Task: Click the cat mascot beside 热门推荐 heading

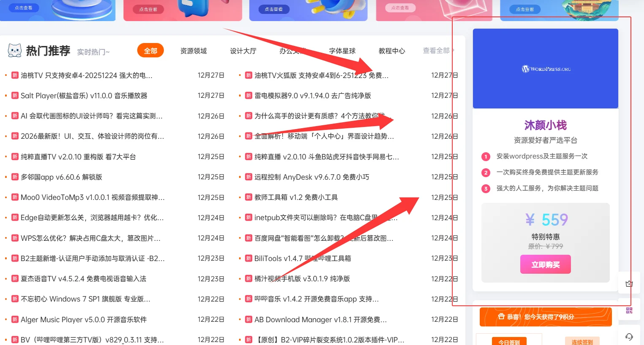Action: click(14, 50)
